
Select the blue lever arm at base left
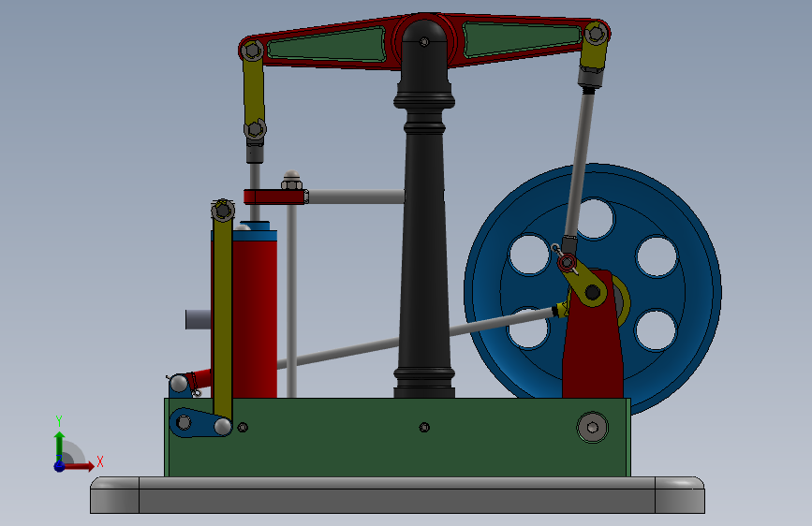pos(199,423)
